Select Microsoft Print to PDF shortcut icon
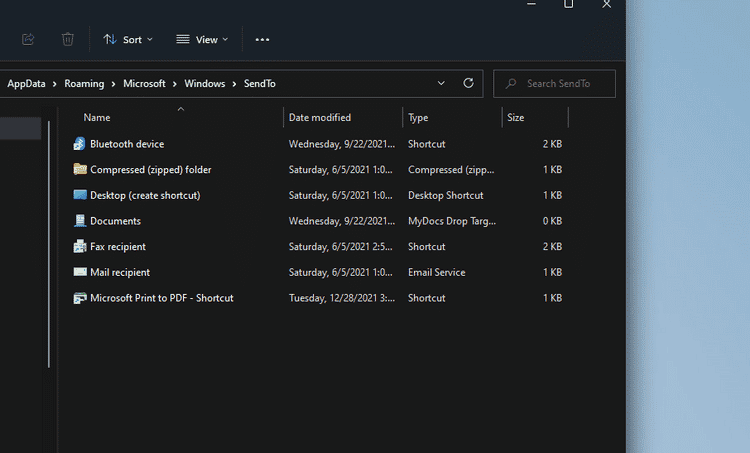 80,298
